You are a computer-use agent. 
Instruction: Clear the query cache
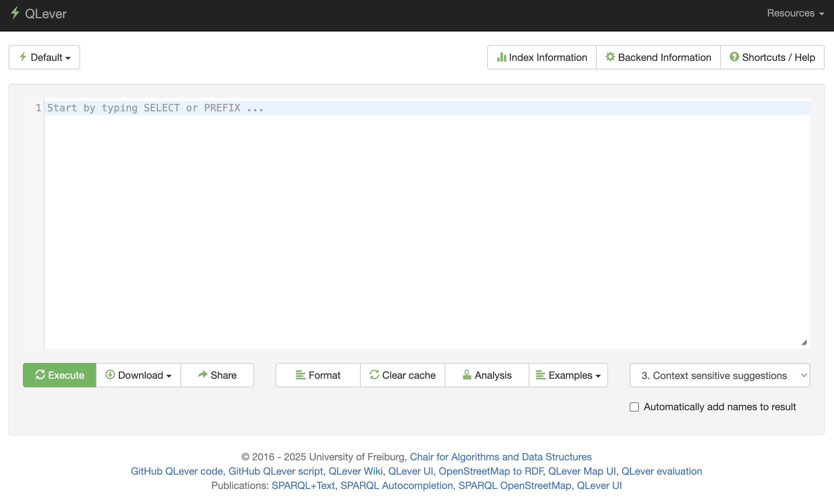point(403,375)
